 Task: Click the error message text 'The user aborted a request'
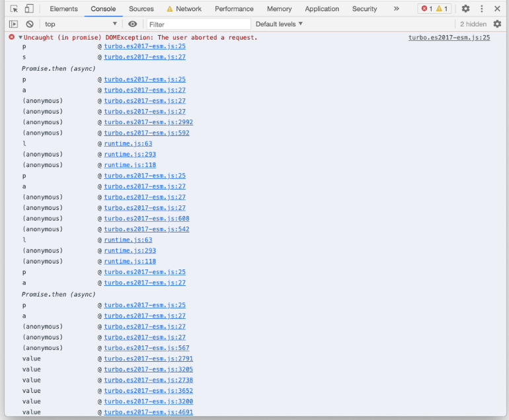207,37
